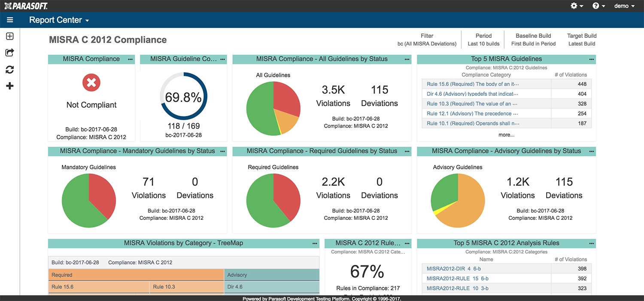Click the share dashboard icon

10,52
